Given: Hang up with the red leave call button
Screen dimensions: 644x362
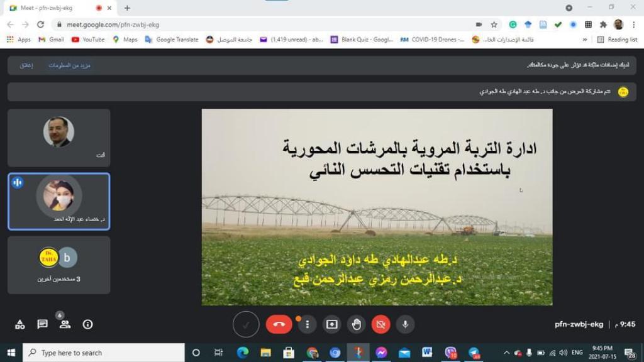Looking at the screenshot, I should [x=279, y=324].
